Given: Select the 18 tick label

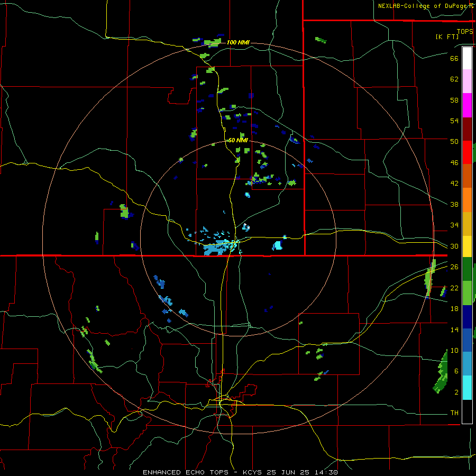Looking at the screenshot, I should [x=454, y=309].
